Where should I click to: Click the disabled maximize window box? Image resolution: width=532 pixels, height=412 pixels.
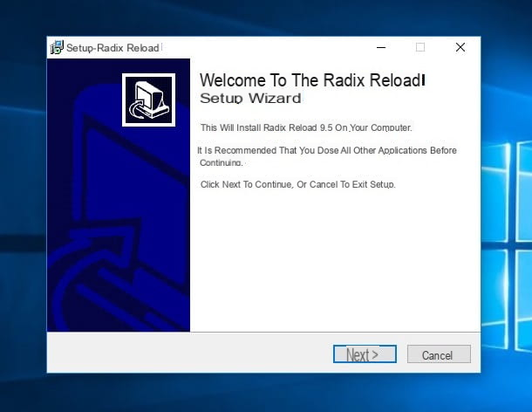(420, 47)
